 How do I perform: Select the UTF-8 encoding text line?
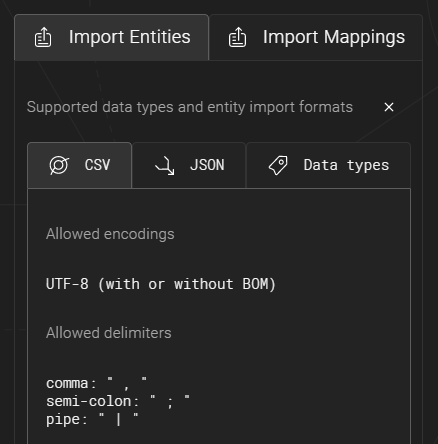coord(161,284)
